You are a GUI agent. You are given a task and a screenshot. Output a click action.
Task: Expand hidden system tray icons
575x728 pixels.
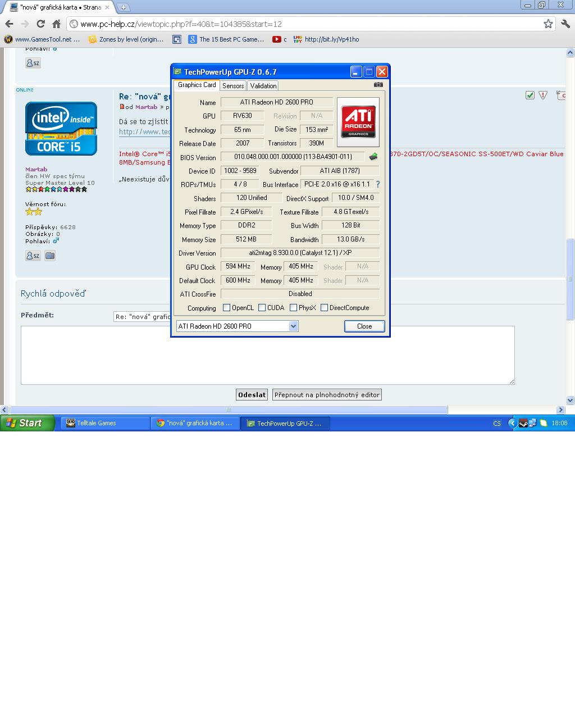tap(512, 423)
